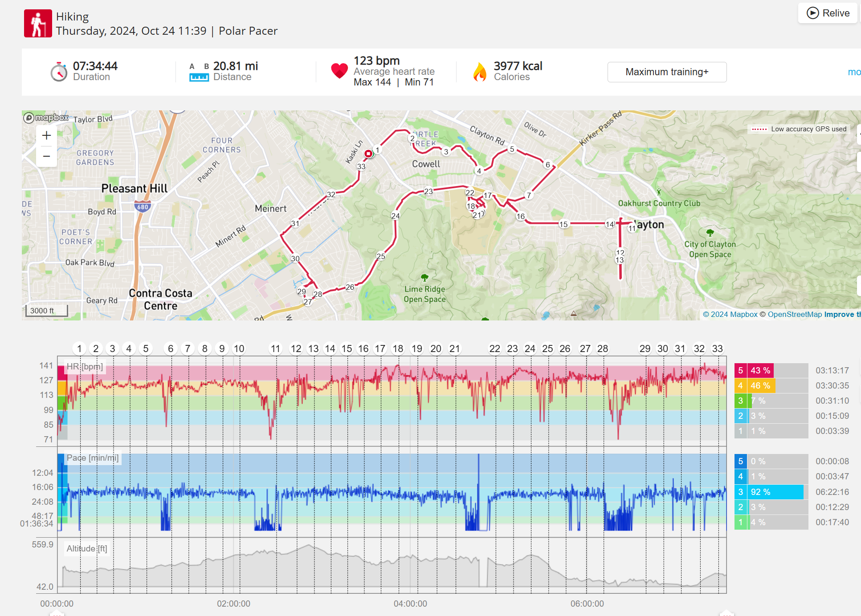The height and width of the screenshot is (616, 861).
Task: Click the HR [bpm] graph label
Action: tap(85, 367)
